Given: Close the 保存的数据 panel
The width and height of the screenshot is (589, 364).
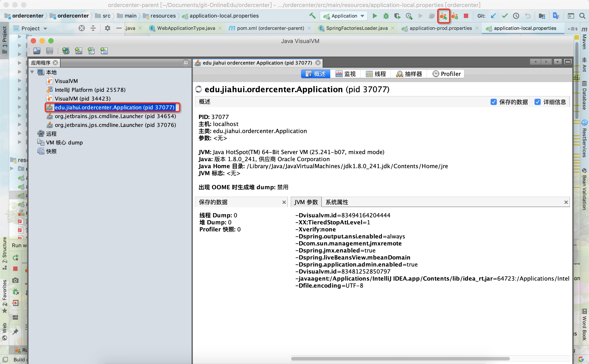Looking at the screenshot, I should click(x=284, y=202).
